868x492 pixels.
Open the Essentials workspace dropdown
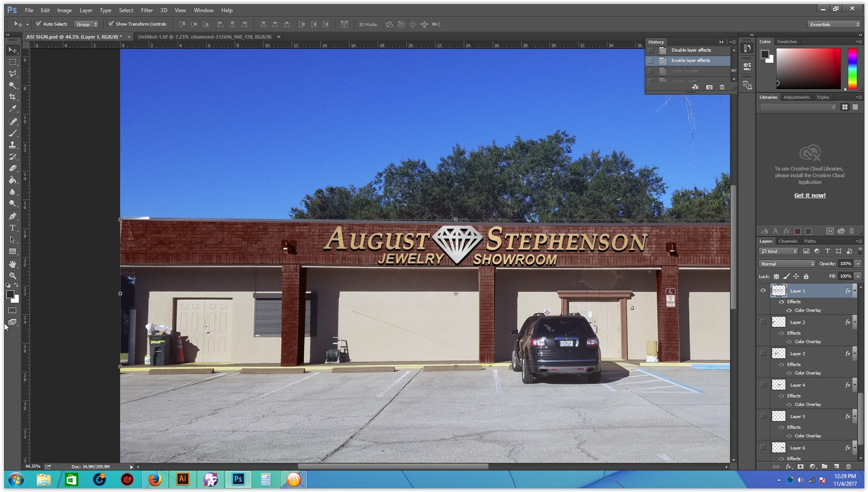pyautogui.click(x=834, y=24)
